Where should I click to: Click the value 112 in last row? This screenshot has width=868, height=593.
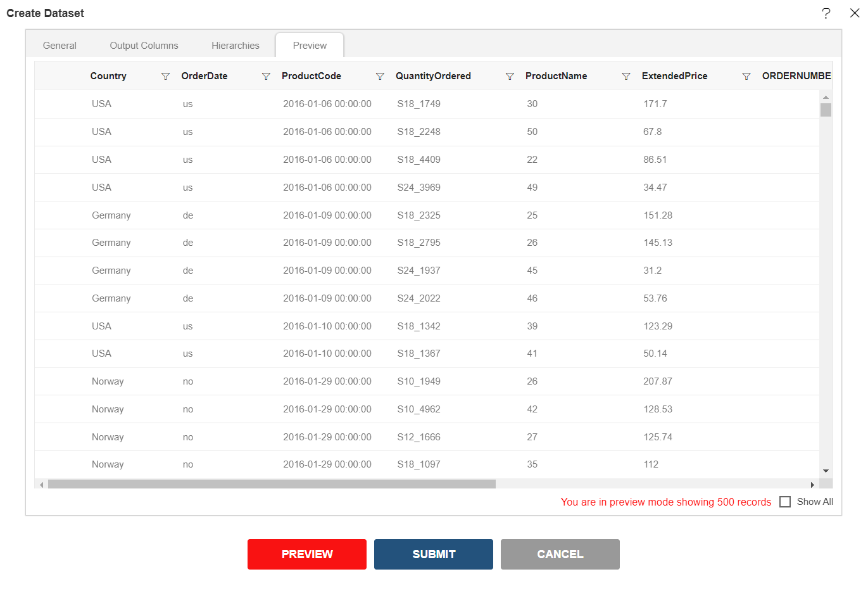tap(651, 464)
